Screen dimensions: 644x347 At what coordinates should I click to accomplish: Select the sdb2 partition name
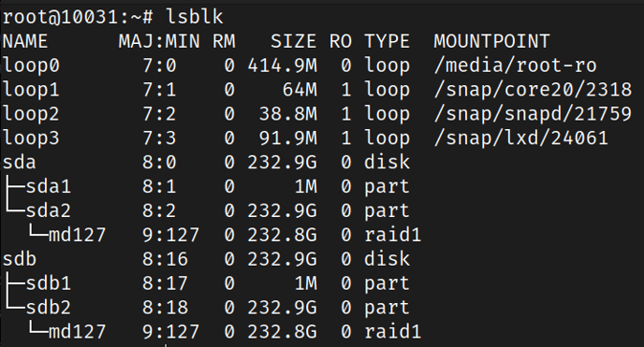point(49,308)
